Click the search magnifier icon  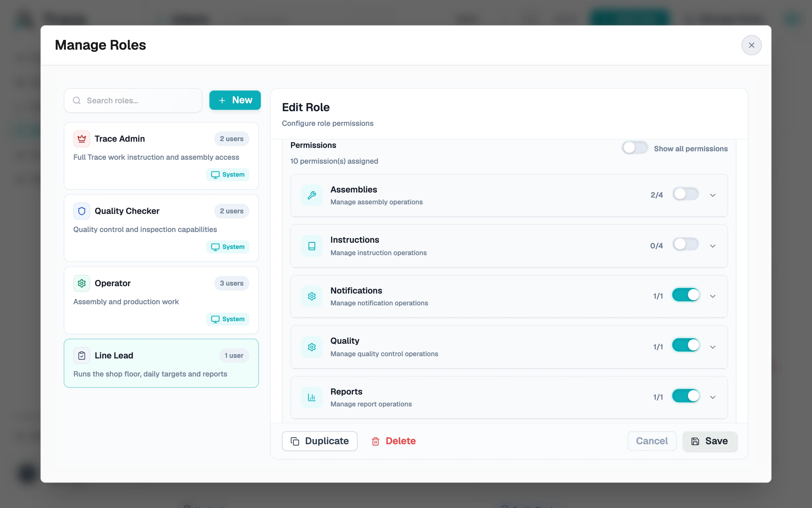coord(76,100)
